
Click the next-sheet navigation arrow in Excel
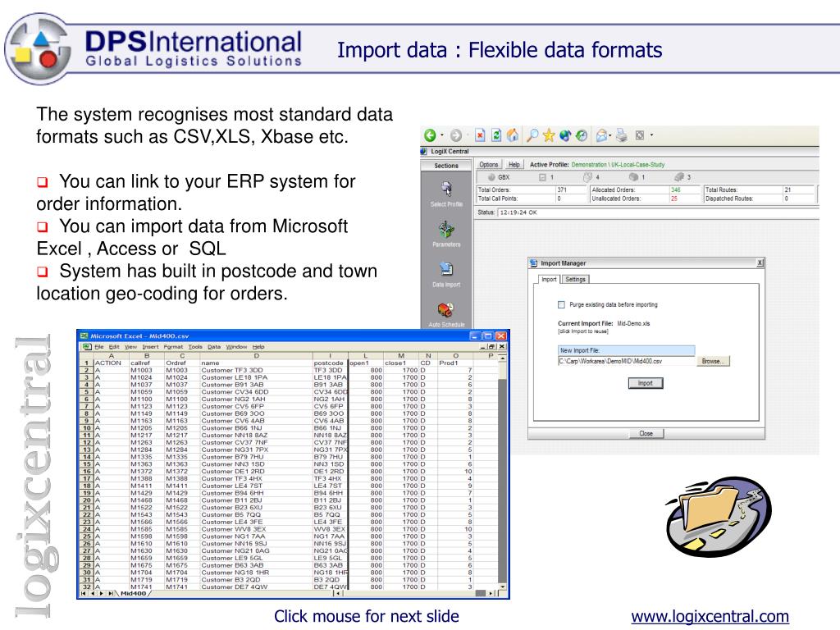pyautogui.click(x=102, y=594)
